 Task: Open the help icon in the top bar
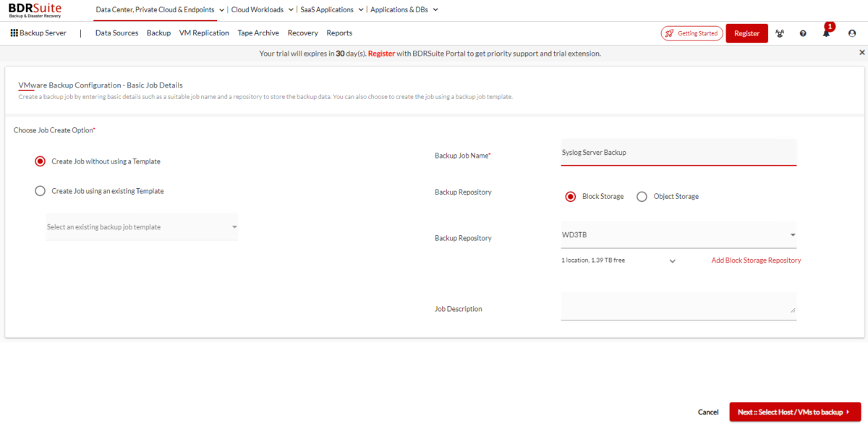[x=803, y=33]
